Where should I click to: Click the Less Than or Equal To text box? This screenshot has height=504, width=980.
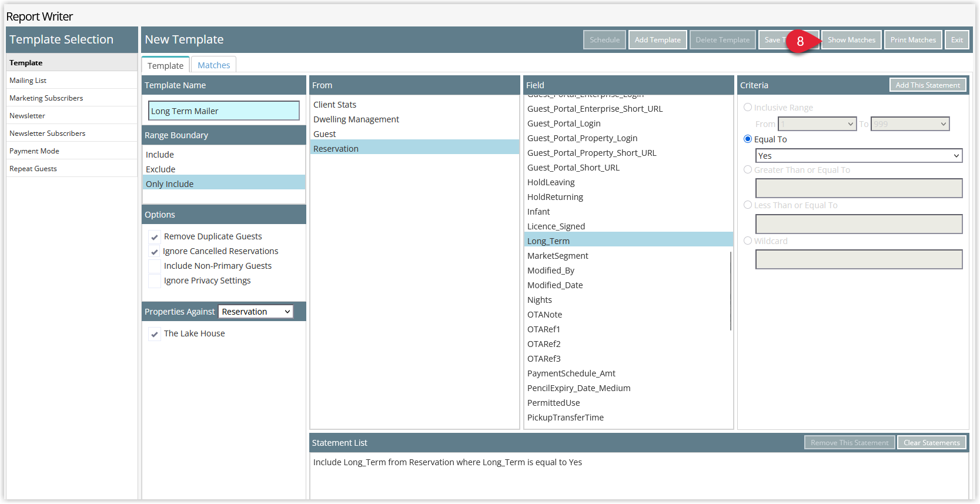[x=859, y=224]
